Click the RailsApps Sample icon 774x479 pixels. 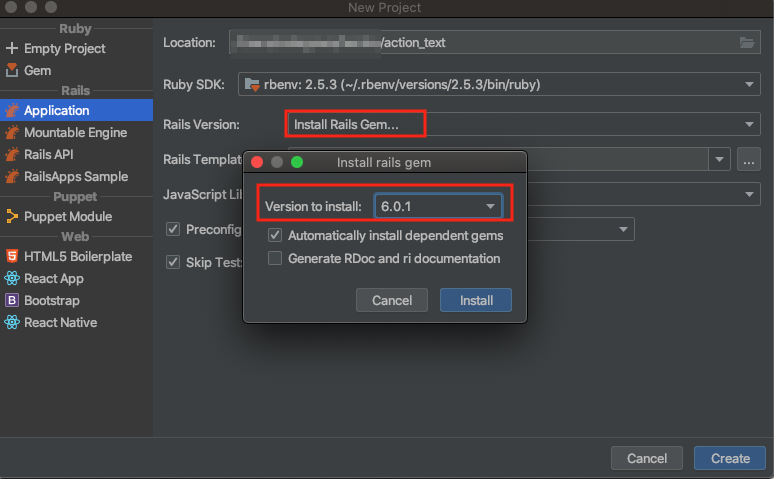[x=12, y=176]
